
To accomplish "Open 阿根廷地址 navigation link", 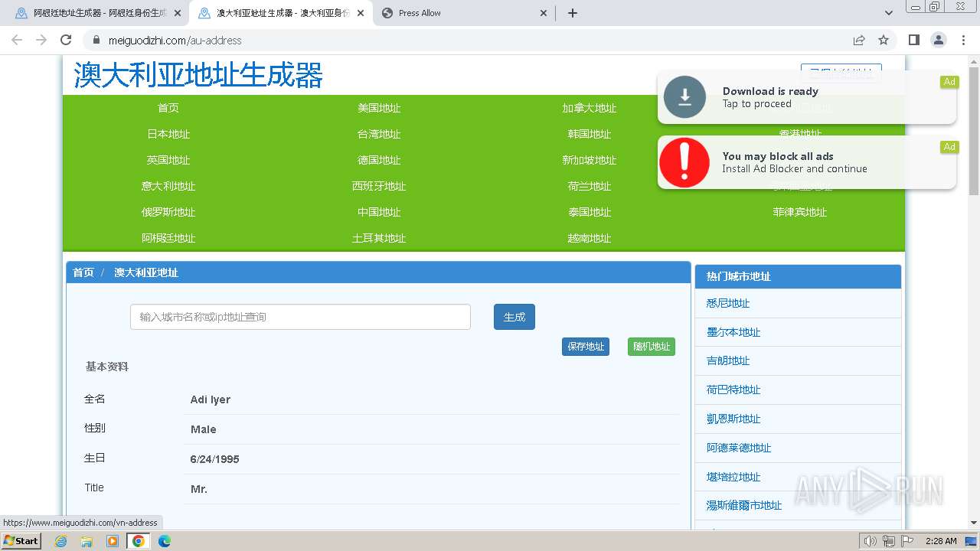I will coord(168,238).
